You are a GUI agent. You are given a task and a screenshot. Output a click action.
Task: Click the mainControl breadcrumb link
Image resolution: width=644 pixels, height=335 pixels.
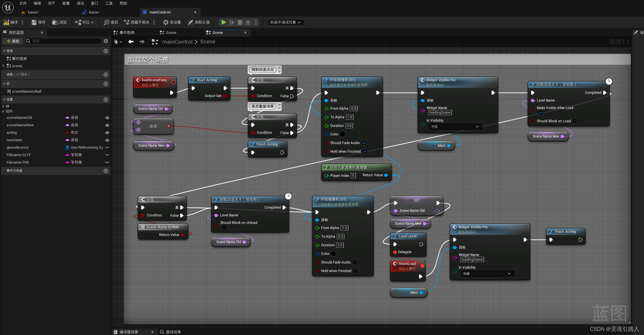[177, 42]
